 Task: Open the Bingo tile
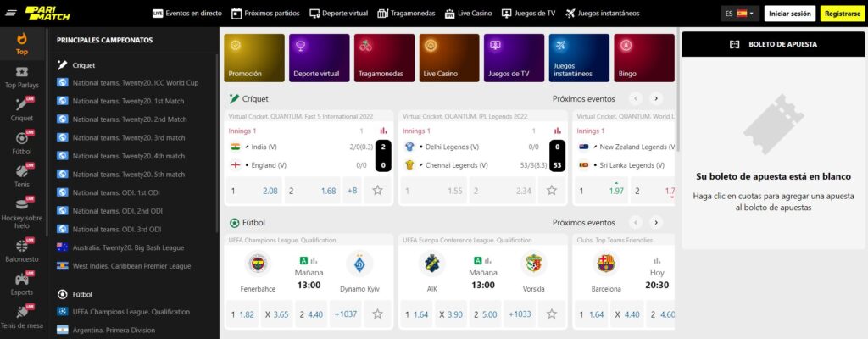644,58
